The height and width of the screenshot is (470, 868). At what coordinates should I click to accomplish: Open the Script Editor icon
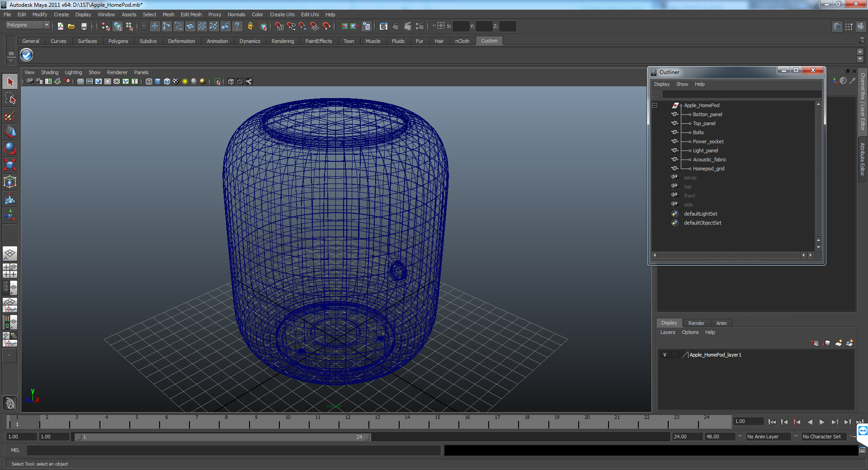[862, 450]
